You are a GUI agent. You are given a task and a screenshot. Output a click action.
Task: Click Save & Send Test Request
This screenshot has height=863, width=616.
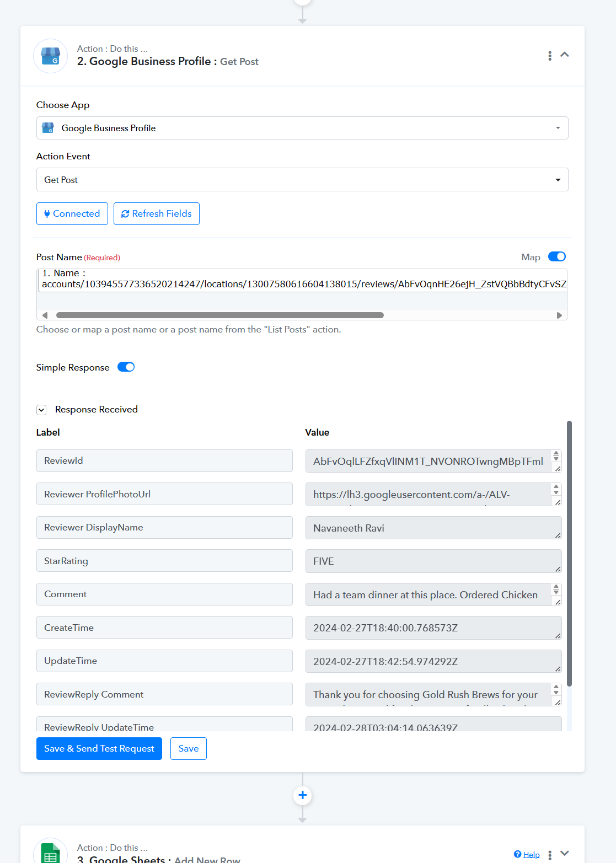pos(99,748)
